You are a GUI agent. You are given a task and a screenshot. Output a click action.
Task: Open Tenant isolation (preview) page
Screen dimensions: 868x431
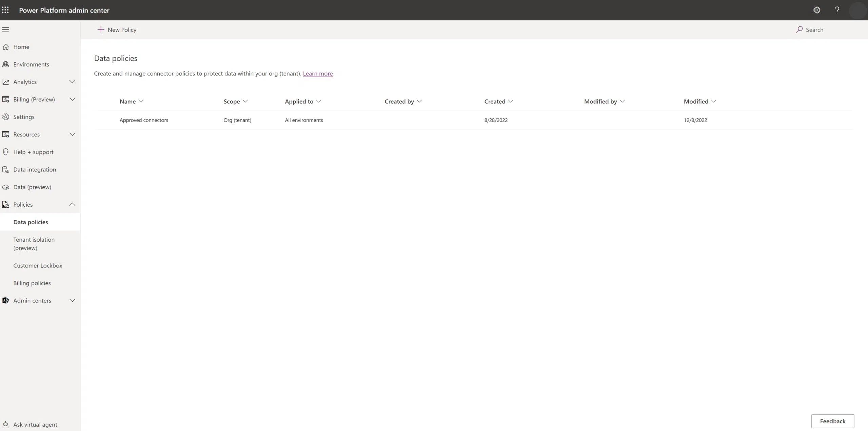pos(34,243)
